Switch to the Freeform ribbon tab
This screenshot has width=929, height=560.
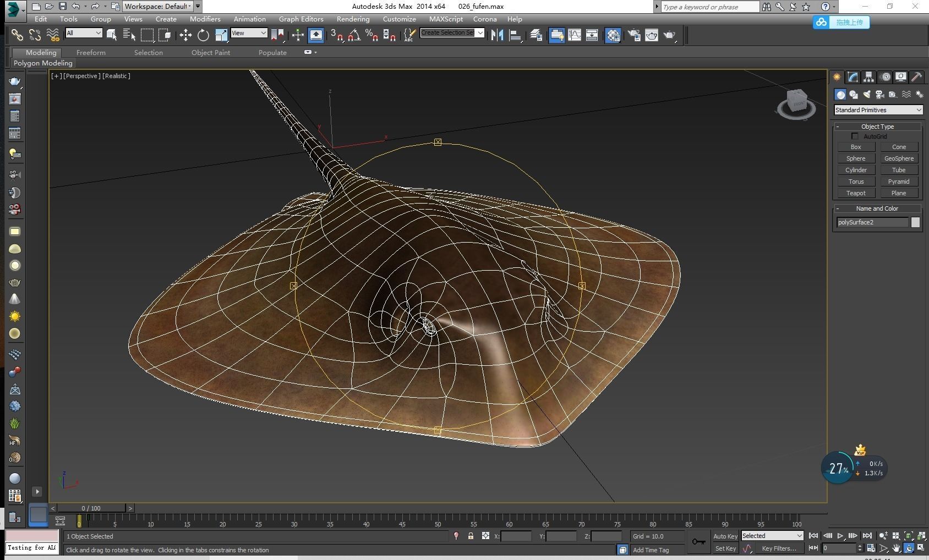pos(91,52)
